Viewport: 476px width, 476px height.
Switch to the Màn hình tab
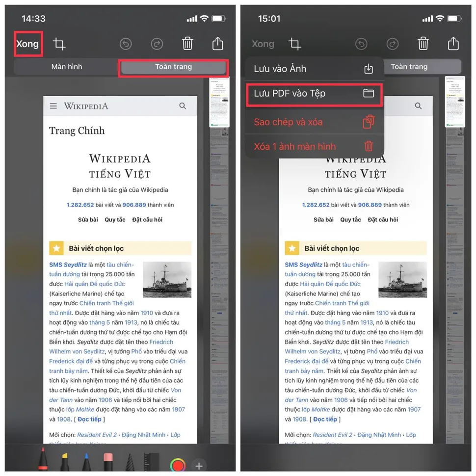tap(66, 67)
